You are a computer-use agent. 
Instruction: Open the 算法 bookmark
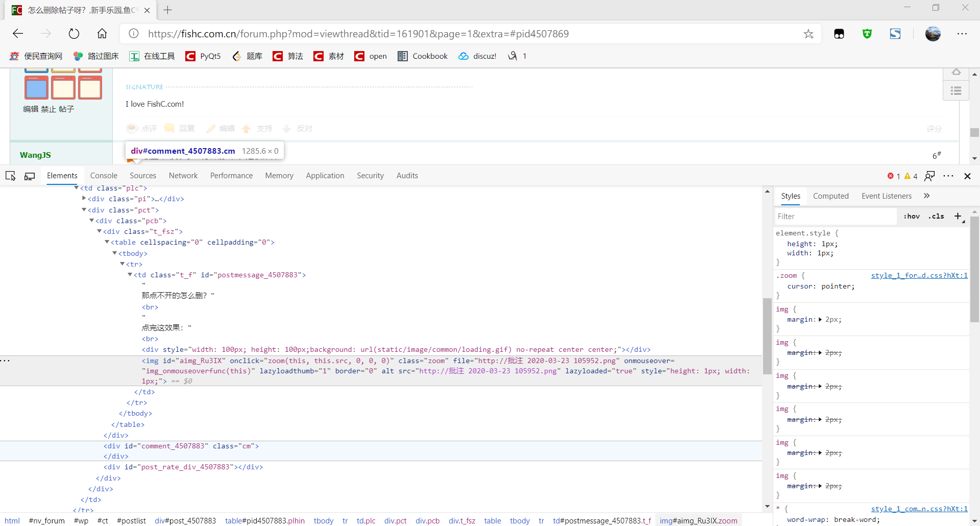pos(288,56)
